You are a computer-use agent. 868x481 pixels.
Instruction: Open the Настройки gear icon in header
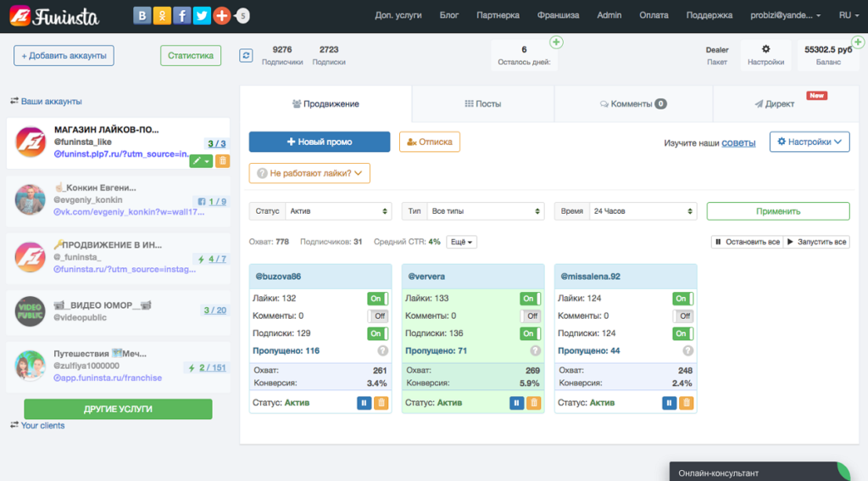765,50
